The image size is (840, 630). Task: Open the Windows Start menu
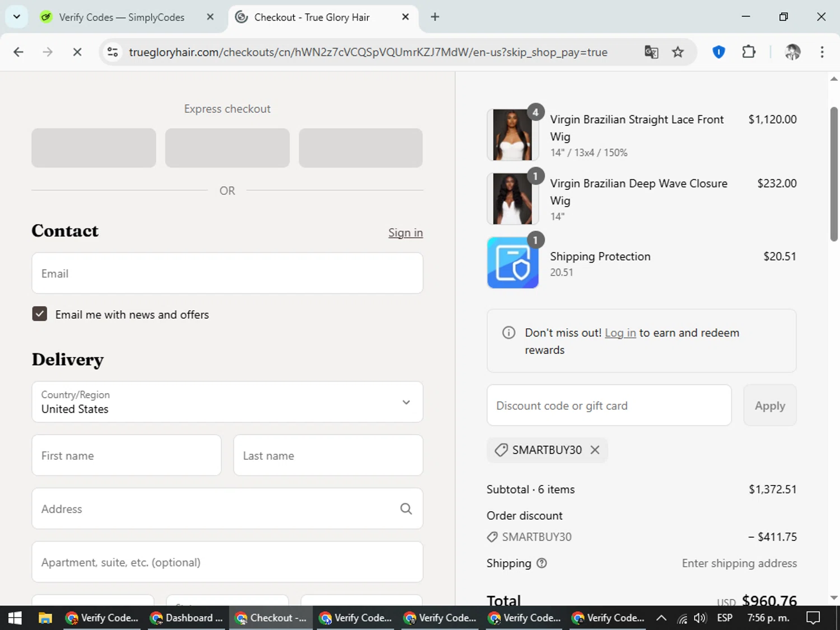point(15,618)
